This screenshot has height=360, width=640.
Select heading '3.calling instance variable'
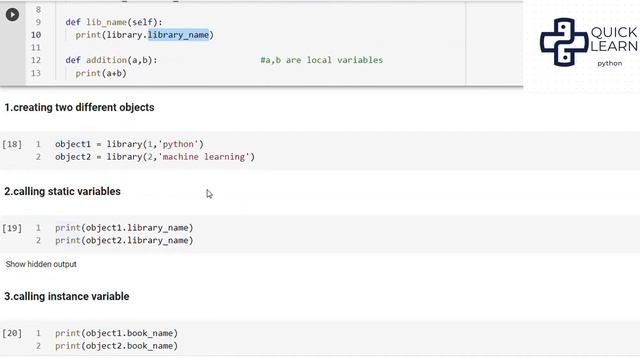click(x=67, y=296)
